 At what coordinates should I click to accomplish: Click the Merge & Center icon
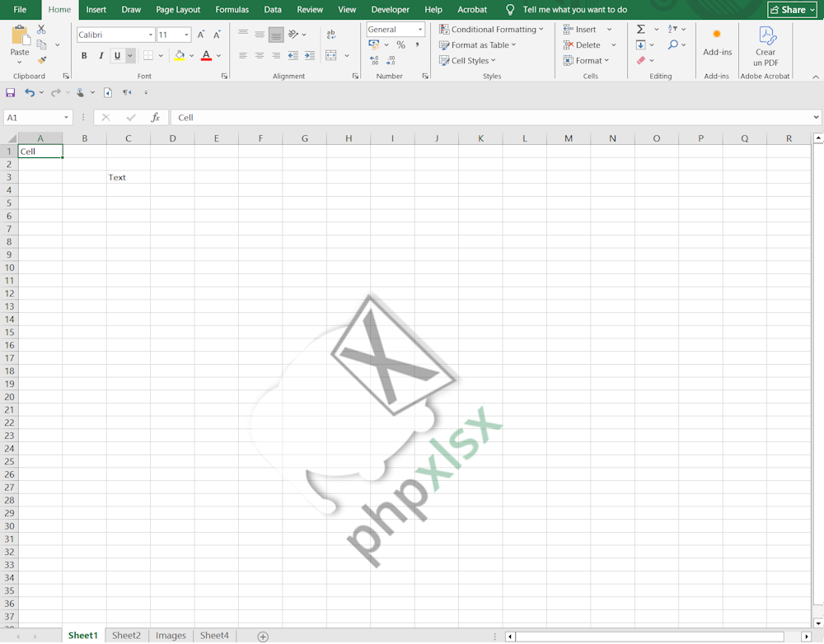coord(331,56)
